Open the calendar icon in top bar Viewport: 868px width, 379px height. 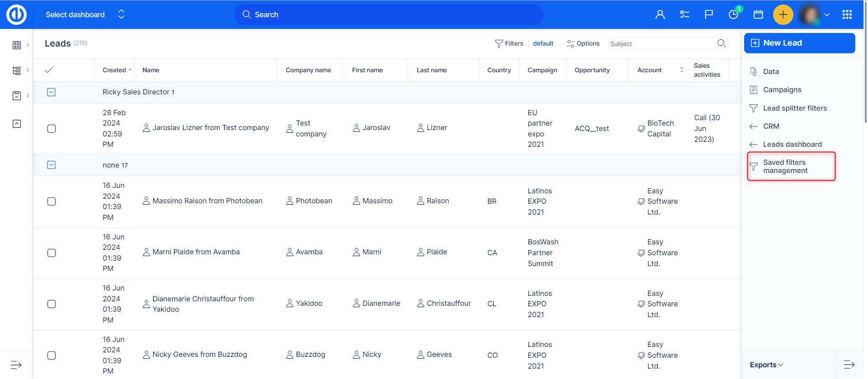click(x=758, y=14)
